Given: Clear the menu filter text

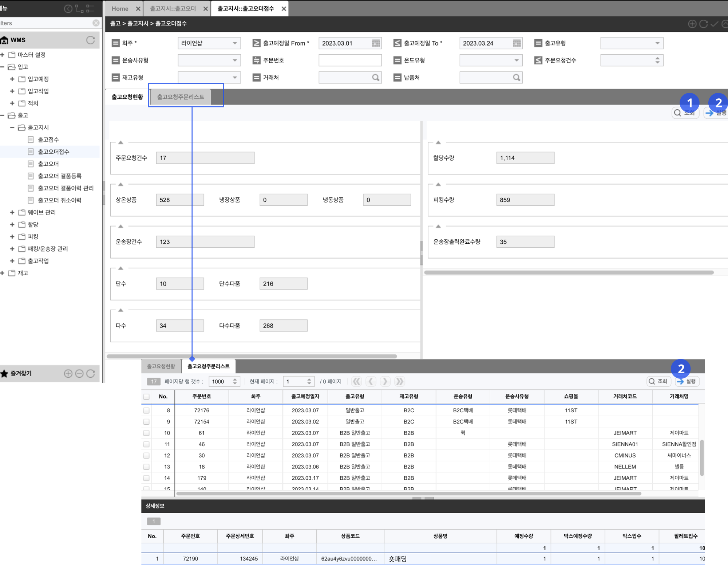Looking at the screenshot, I should click(x=96, y=23).
